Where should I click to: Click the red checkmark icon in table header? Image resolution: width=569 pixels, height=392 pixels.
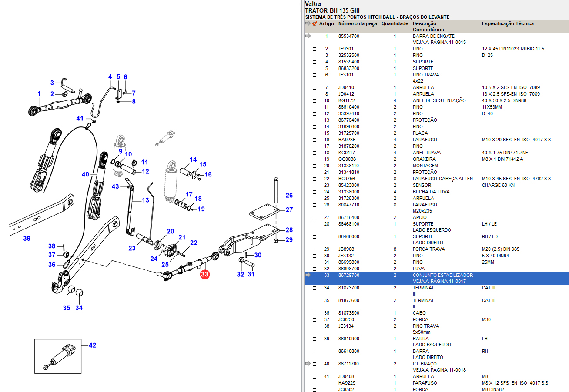(x=315, y=24)
